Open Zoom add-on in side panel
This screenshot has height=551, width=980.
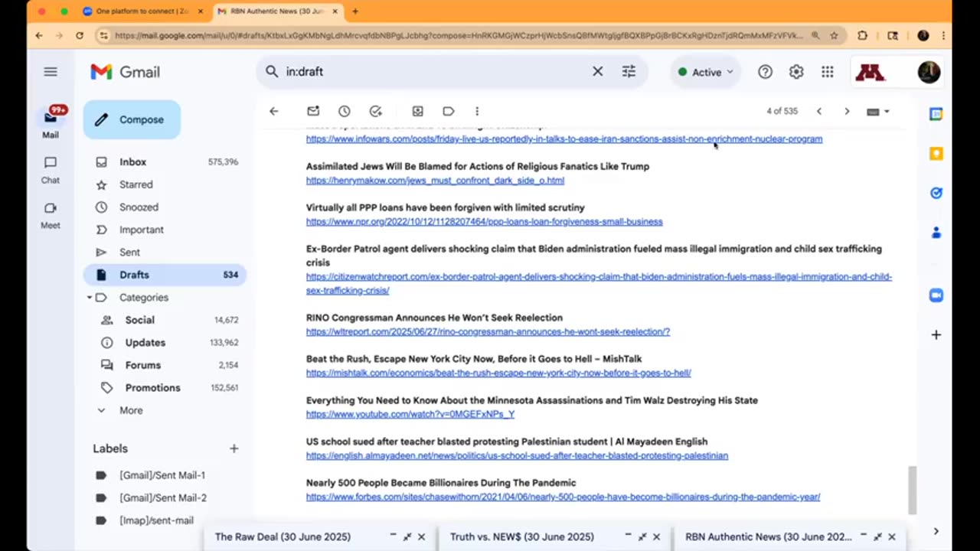click(936, 295)
